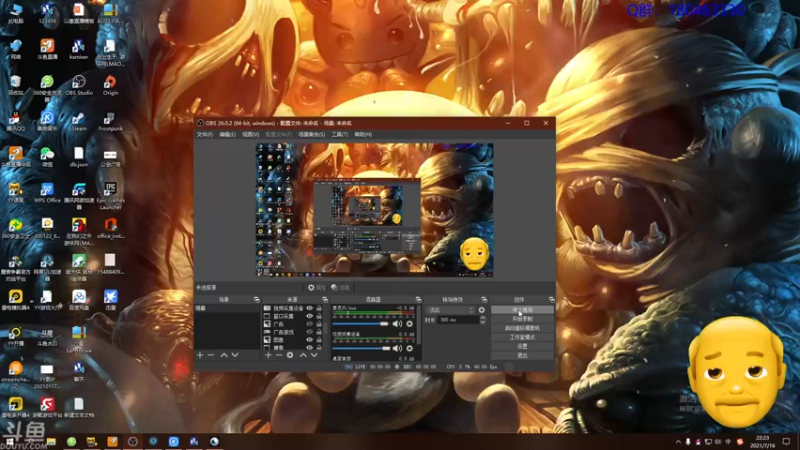
Task: Open Settings from the Controls panel
Action: pos(522,346)
